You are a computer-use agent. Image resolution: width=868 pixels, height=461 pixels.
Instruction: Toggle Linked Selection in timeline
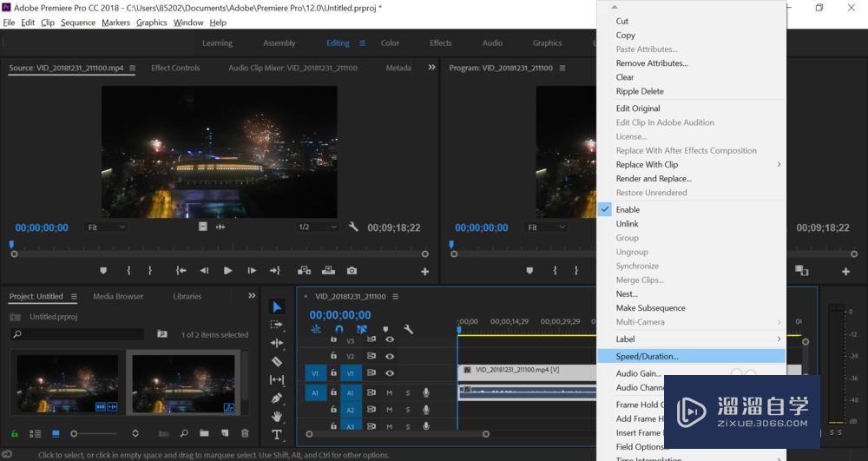(362, 329)
